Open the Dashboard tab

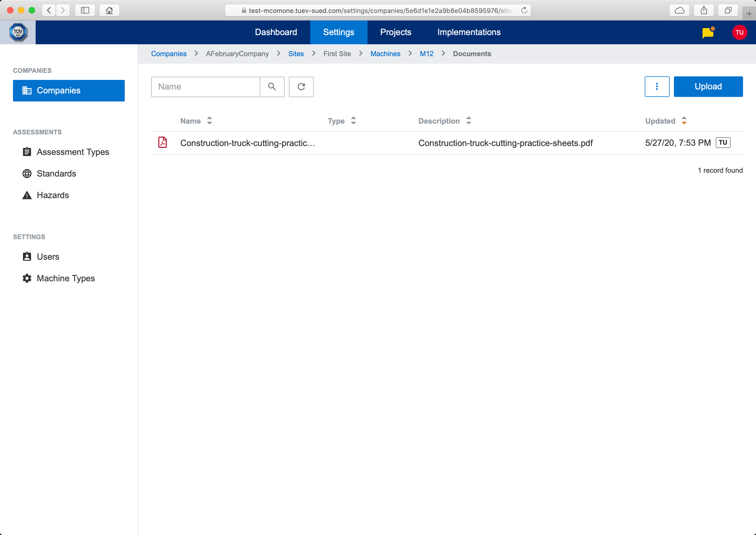tap(276, 32)
